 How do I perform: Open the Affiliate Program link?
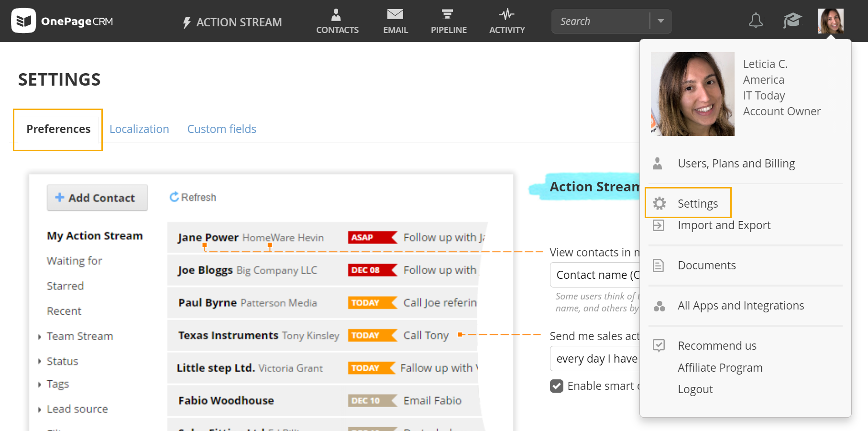click(720, 368)
